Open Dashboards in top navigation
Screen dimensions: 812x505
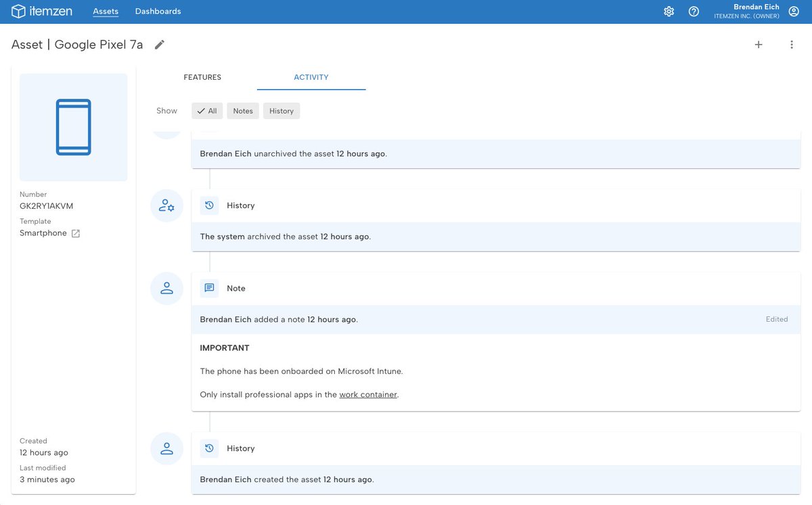(x=158, y=11)
